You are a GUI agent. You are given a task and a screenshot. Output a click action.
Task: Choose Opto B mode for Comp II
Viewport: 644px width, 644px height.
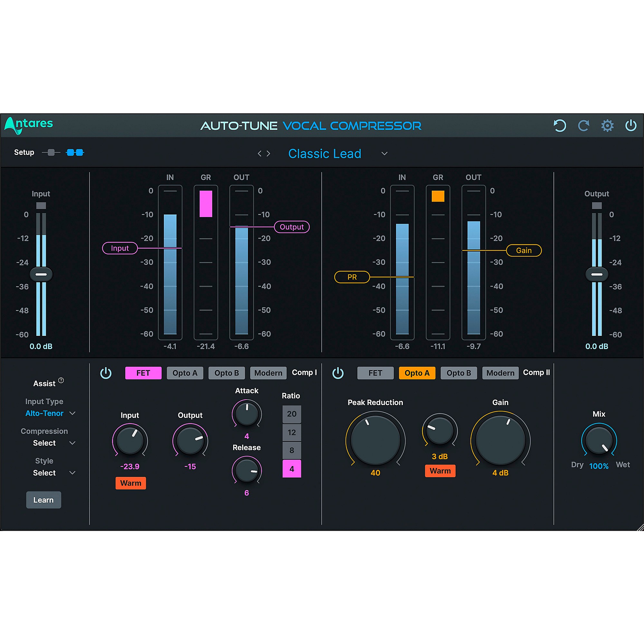[x=459, y=373]
